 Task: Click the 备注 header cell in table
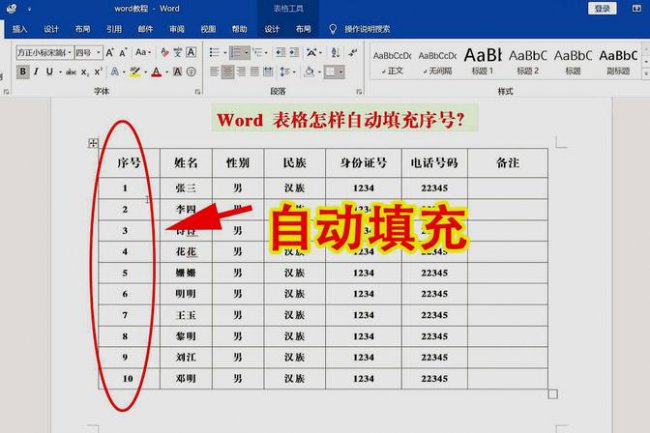[x=508, y=163]
